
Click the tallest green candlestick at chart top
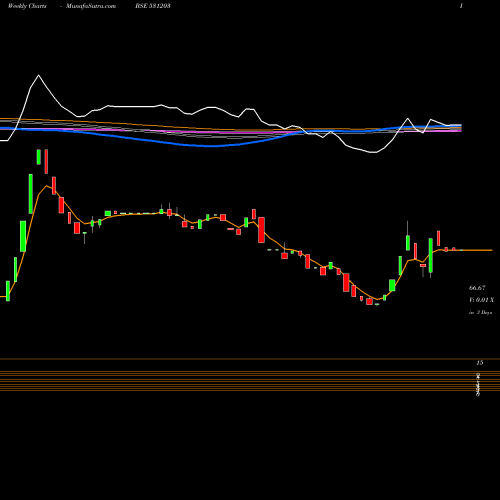coord(31,194)
